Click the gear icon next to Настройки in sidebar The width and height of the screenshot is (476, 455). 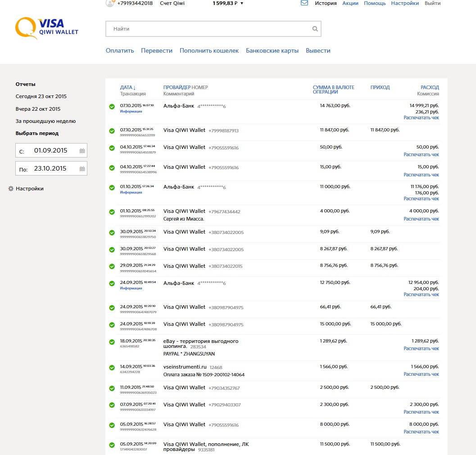click(11, 189)
